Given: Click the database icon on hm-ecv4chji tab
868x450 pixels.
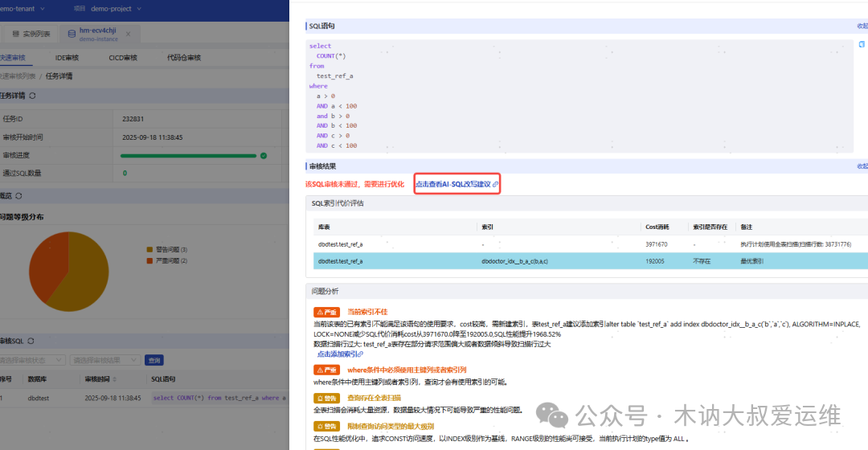Looking at the screenshot, I should click(72, 34).
